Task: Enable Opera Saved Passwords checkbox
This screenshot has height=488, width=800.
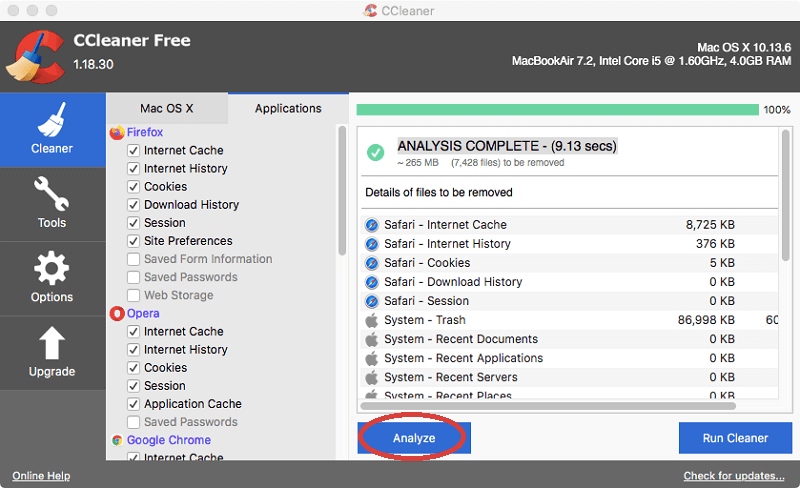Action: [133, 422]
